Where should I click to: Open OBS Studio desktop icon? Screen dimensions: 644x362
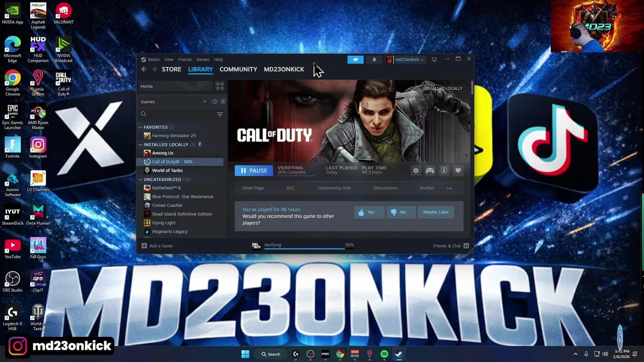13,282
